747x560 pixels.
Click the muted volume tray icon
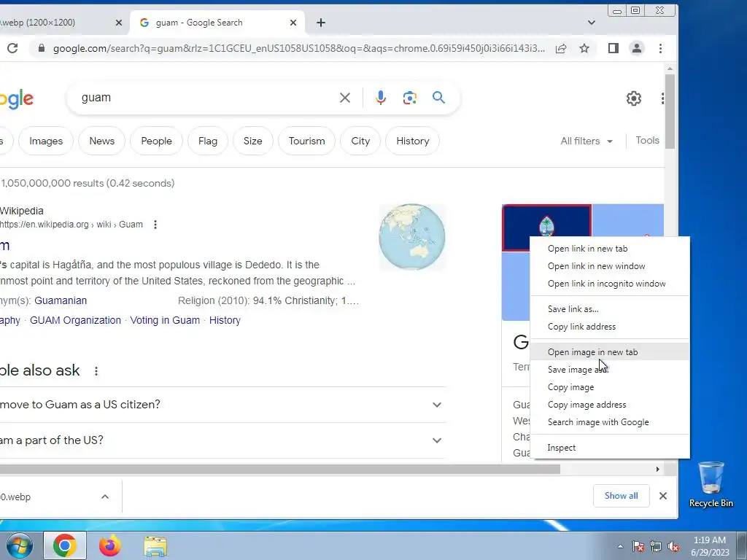[x=673, y=547]
